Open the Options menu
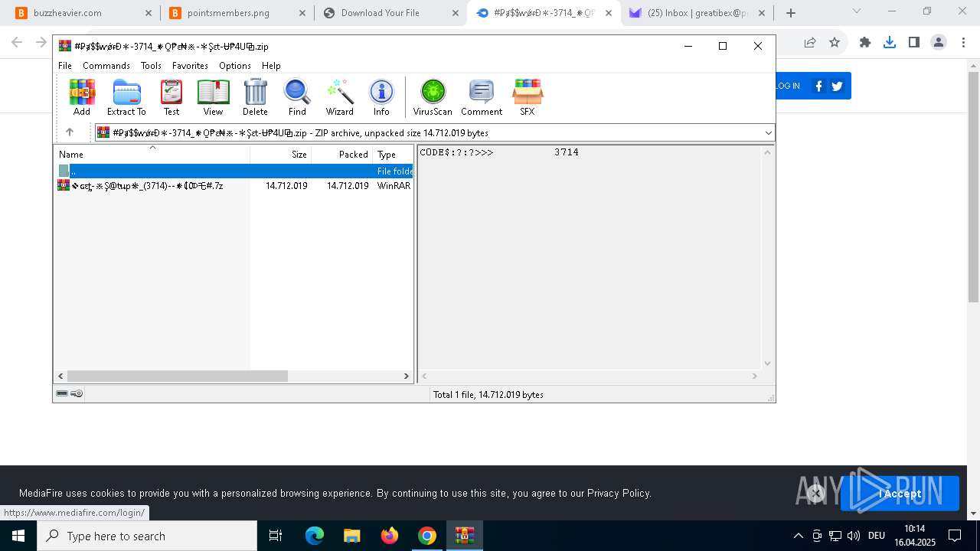Image resolution: width=980 pixels, height=551 pixels. click(x=234, y=66)
